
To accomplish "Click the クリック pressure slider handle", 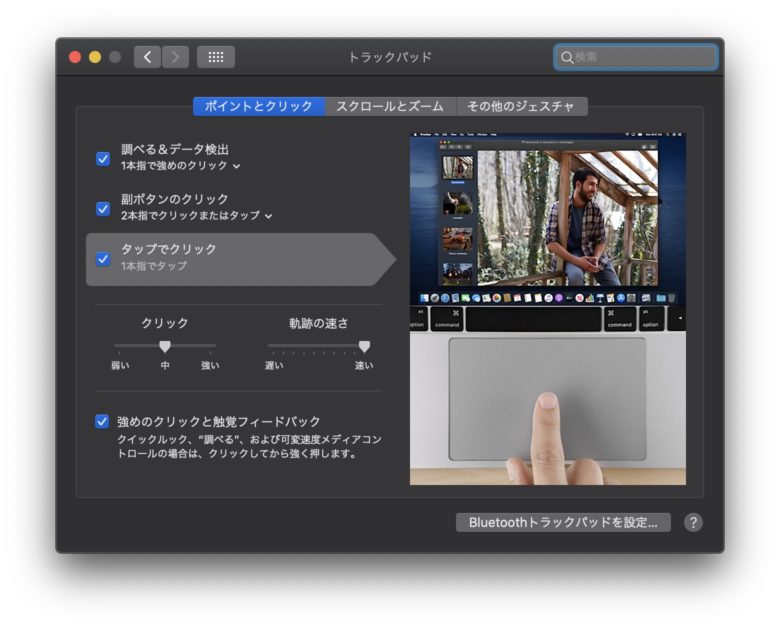I will [x=165, y=346].
